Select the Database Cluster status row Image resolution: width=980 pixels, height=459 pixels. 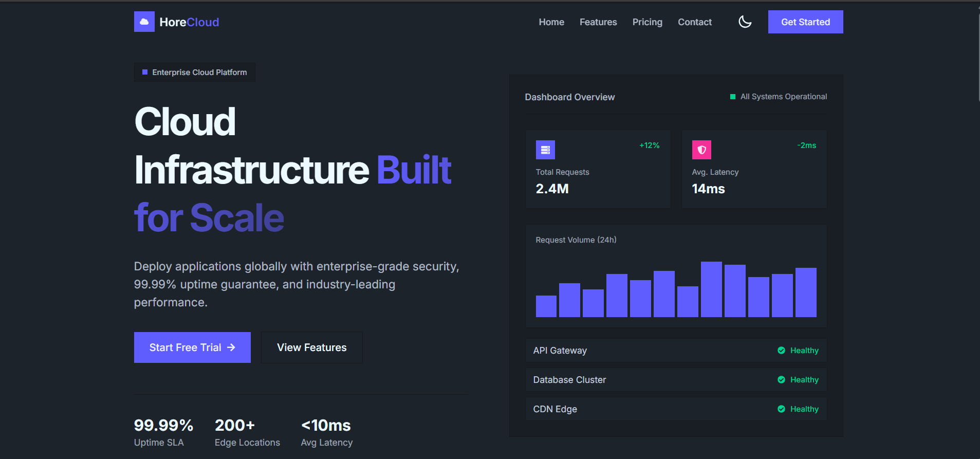pos(675,380)
